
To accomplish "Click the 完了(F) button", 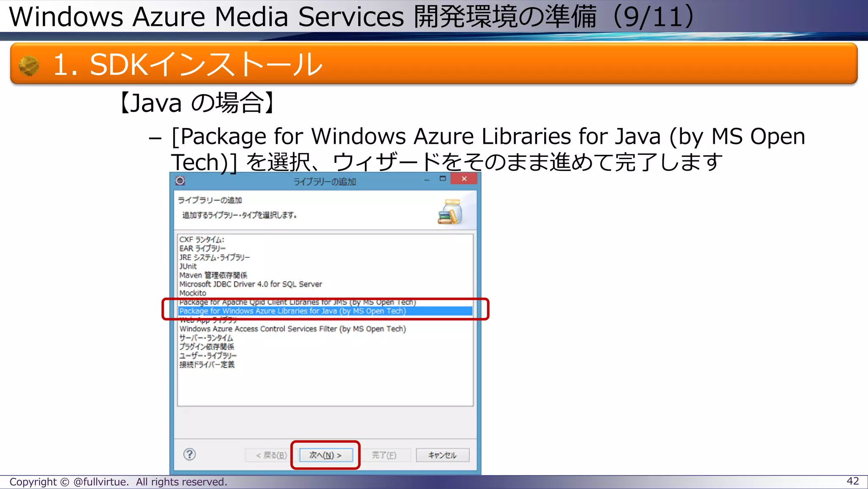I will tap(384, 455).
